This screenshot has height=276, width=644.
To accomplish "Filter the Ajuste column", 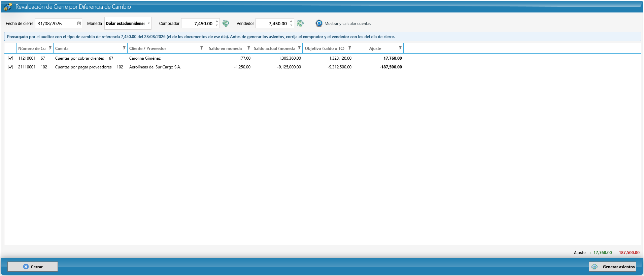I will [400, 48].
